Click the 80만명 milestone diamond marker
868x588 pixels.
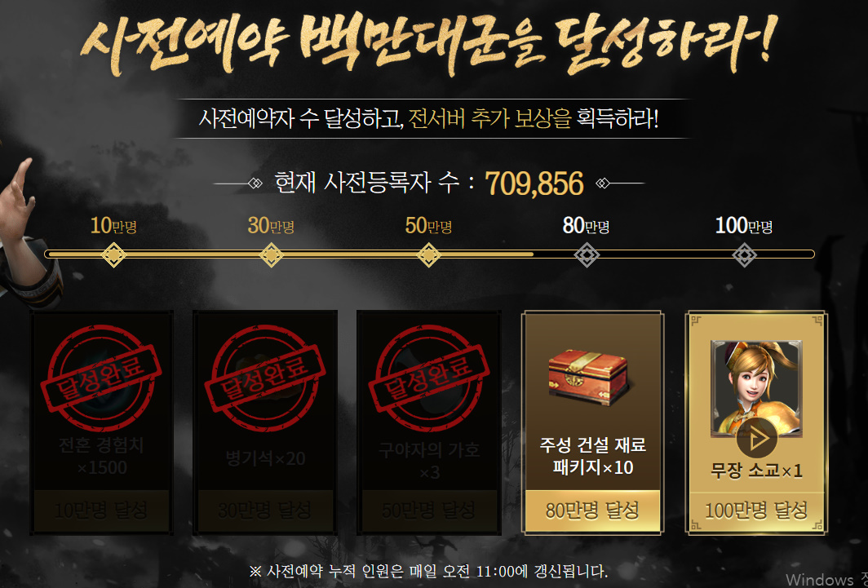pos(587,255)
